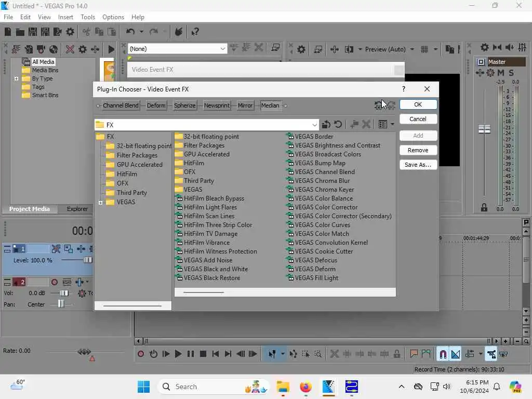Image resolution: width=532 pixels, height=399 pixels.
Task: Open overlays grid dropdown arrow
Action: (435, 49)
